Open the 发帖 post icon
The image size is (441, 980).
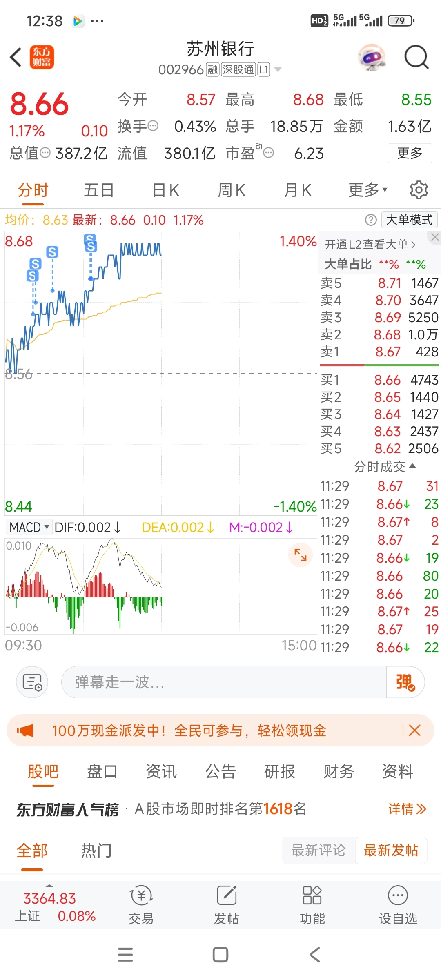(x=227, y=905)
